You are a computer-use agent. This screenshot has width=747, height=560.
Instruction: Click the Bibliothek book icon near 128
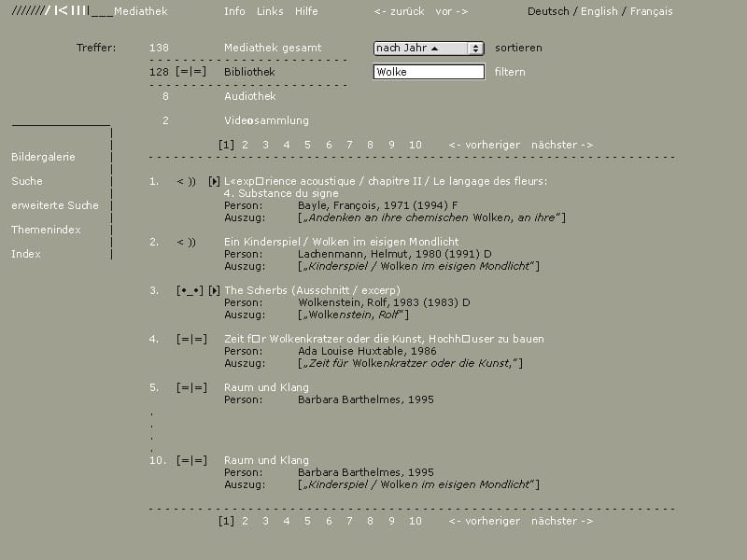[190, 72]
